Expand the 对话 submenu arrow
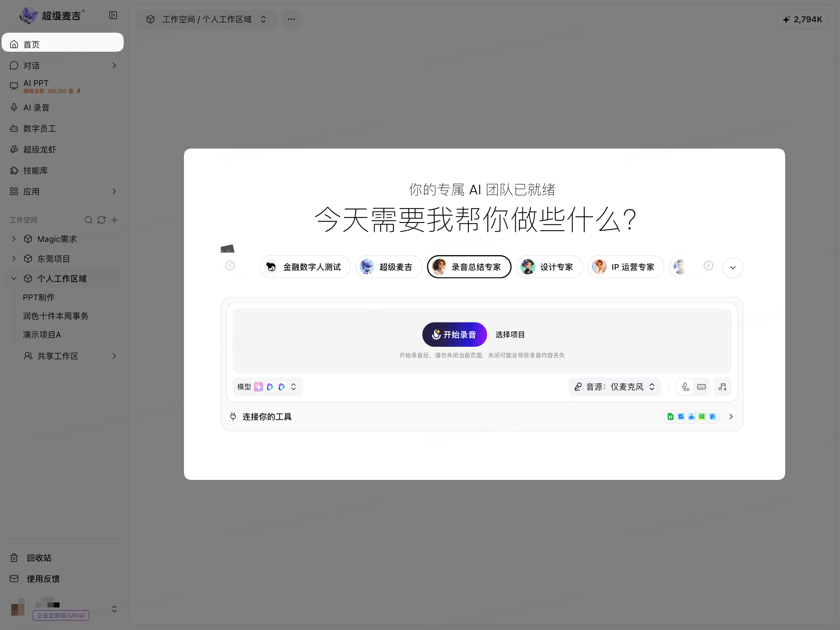 pos(114,65)
